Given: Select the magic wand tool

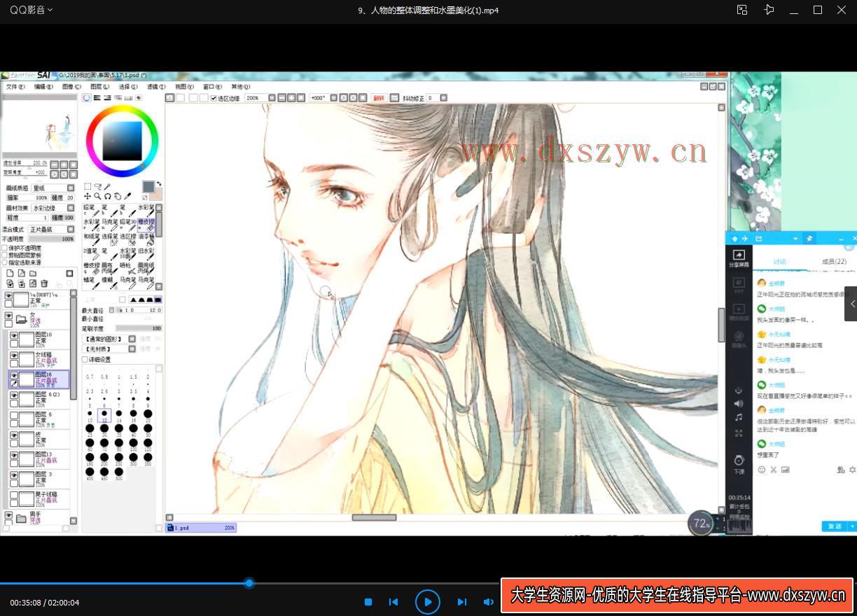Looking at the screenshot, I should click(107, 186).
